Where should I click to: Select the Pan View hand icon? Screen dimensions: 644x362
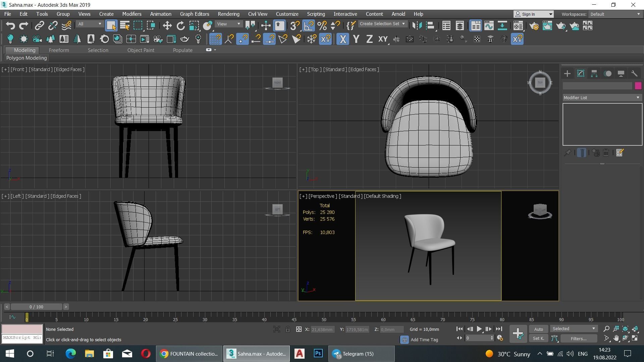pos(616,339)
